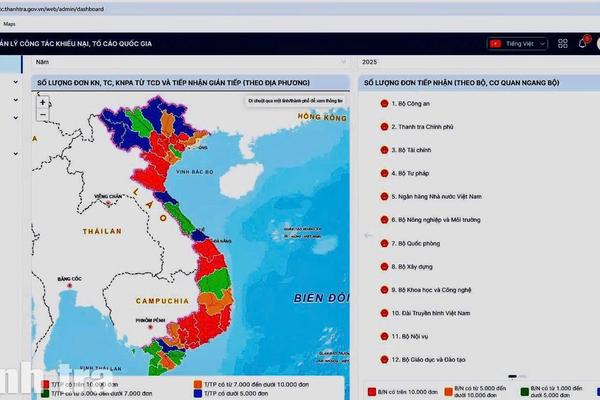Click '12. Bộ Giáo dục và Đào tạo' label
Viewport: 600px width, 400px height.
coord(429,360)
